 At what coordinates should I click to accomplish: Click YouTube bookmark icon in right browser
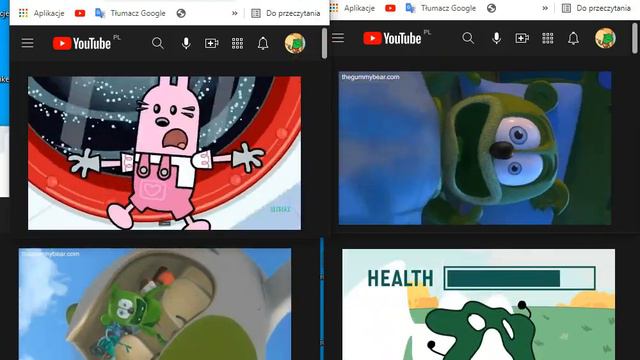point(390,8)
